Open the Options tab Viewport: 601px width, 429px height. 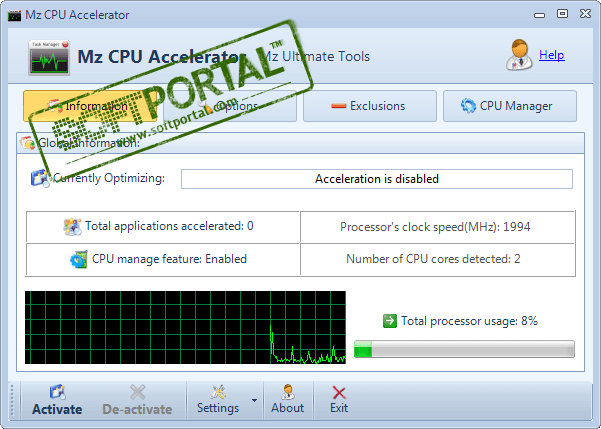229,106
